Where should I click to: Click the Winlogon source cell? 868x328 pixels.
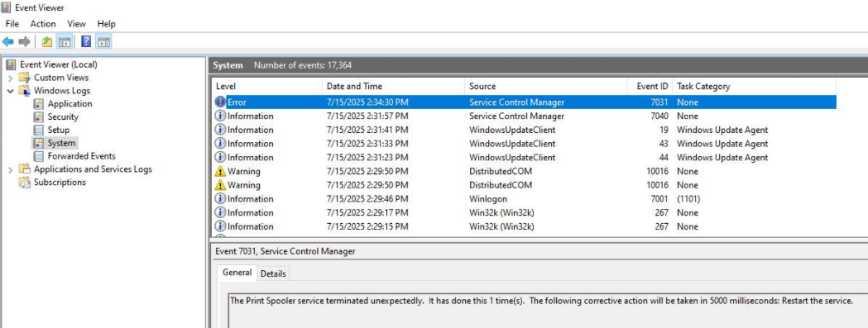coord(488,199)
